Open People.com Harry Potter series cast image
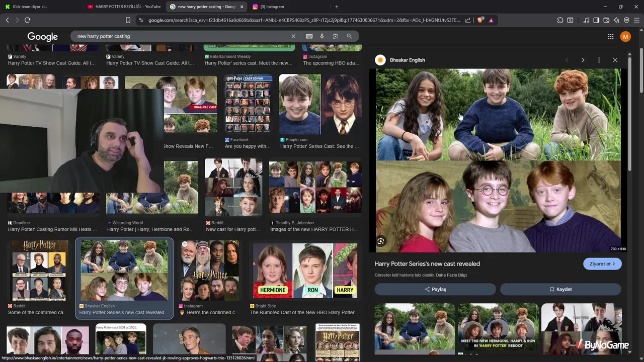The height and width of the screenshot is (362, 644). click(x=319, y=104)
